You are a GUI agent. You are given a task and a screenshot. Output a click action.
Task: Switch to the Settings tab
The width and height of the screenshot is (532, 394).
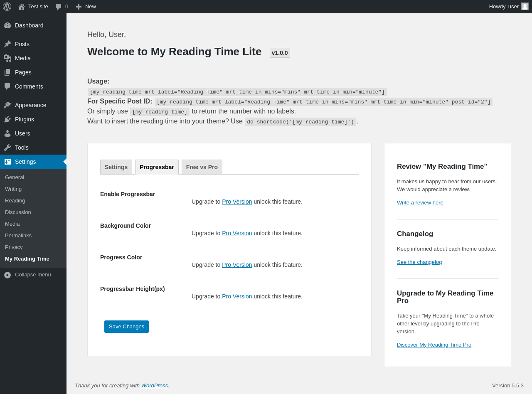coord(116,167)
